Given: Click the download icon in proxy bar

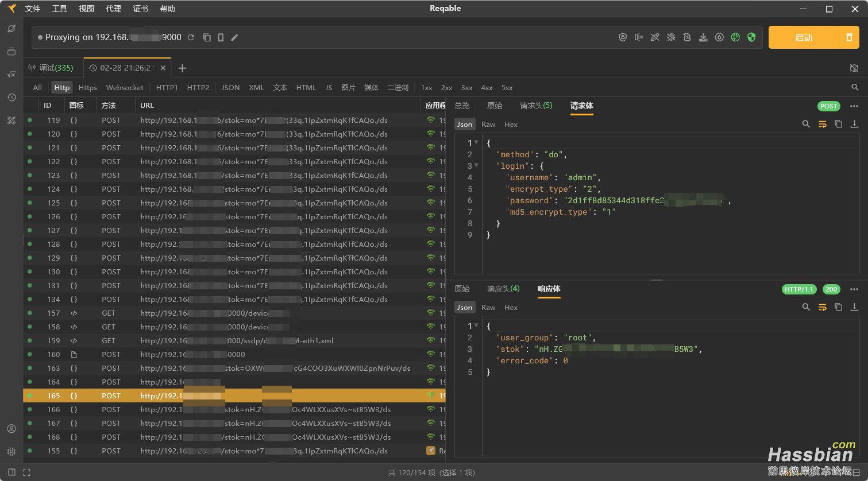Looking at the screenshot, I should pyautogui.click(x=703, y=37).
